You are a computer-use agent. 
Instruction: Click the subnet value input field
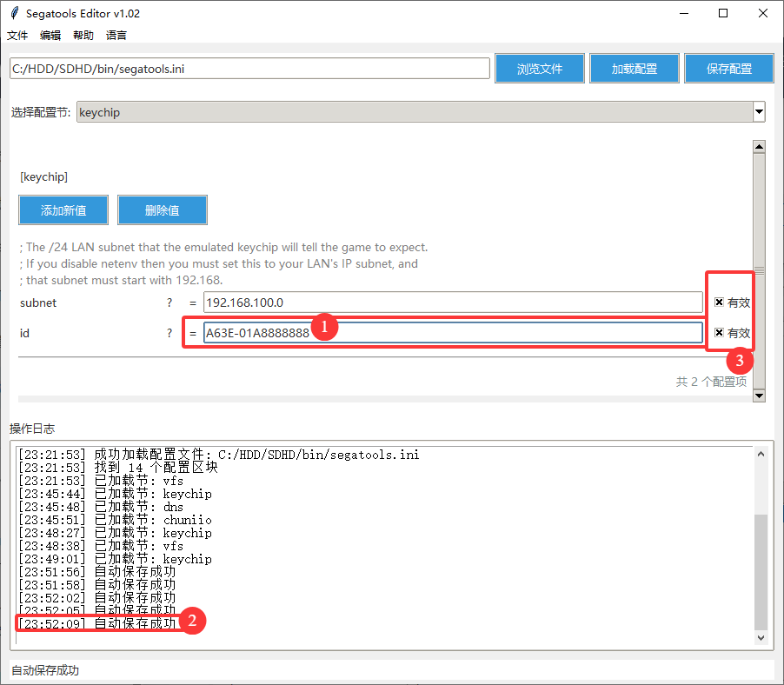pos(453,303)
